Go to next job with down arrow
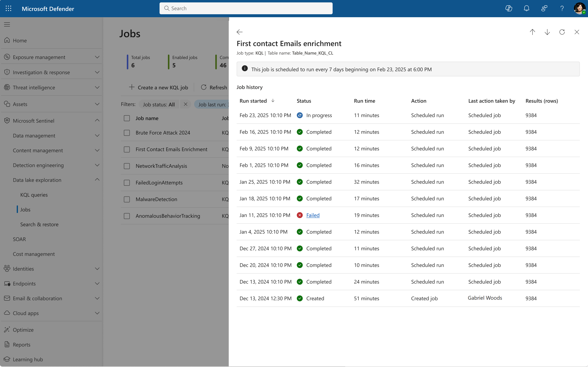Image resolution: width=588 pixels, height=367 pixels. pyautogui.click(x=547, y=32)
